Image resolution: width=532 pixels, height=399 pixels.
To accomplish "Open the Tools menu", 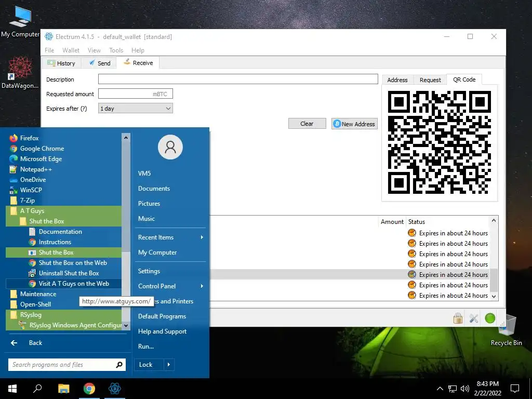I will 116,50.
